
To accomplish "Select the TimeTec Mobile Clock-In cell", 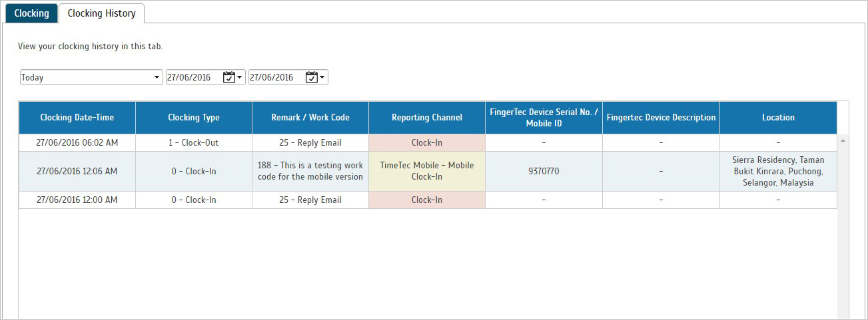I will pos(427,171).
